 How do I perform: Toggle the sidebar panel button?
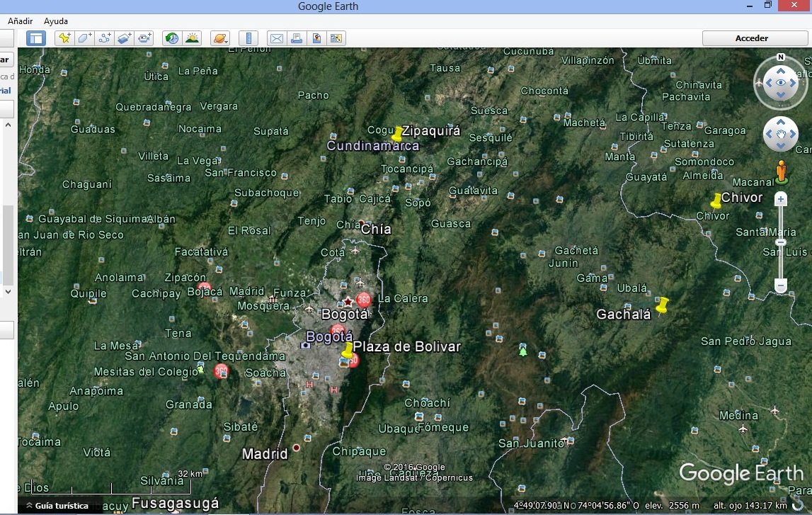pyautogui.click(x=35, y=38)
